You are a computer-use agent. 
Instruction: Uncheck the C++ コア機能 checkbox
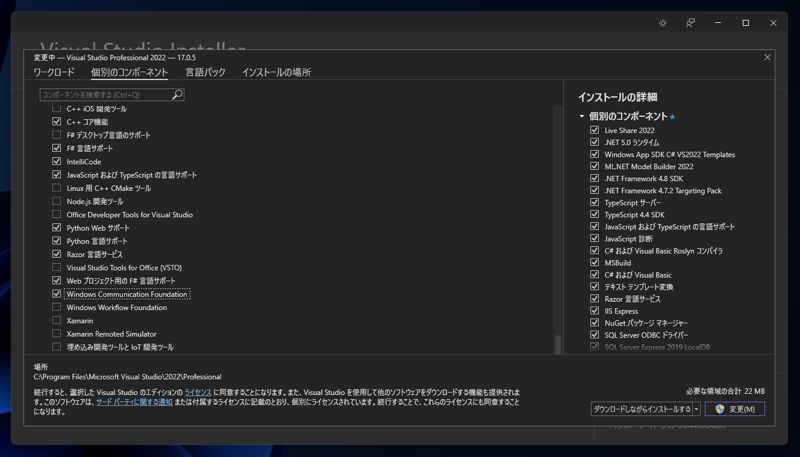point(56,122)
